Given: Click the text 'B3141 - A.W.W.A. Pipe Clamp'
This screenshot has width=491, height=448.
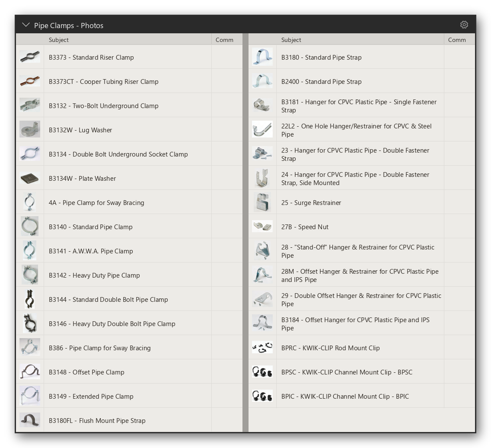Looking at the screenshot, I should pyautogui.click(x=91, y=251).
